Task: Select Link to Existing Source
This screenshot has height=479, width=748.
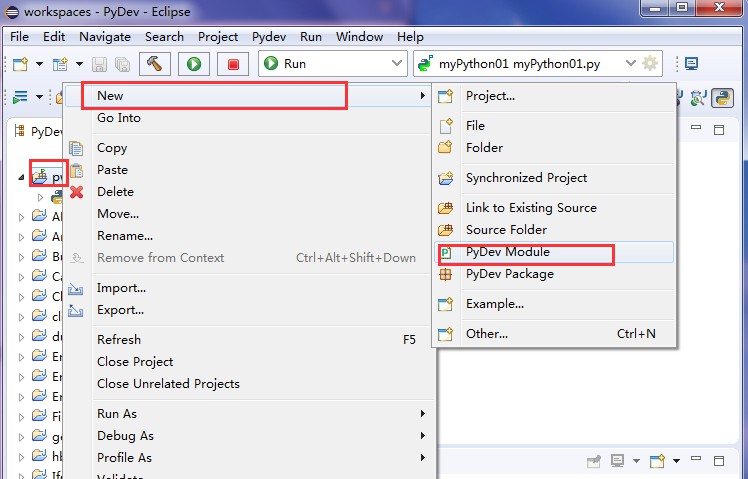Action: tap(554, 208)
